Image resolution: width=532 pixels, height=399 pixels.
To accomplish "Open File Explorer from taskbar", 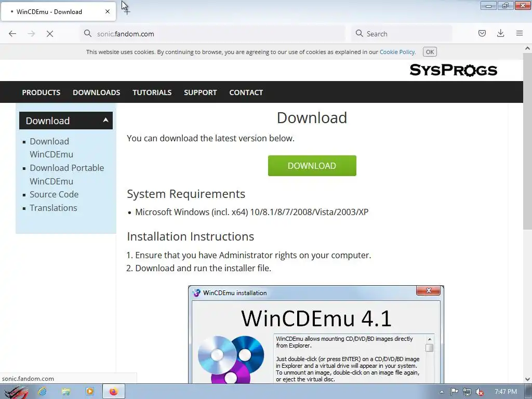I will tap(66, 392).
